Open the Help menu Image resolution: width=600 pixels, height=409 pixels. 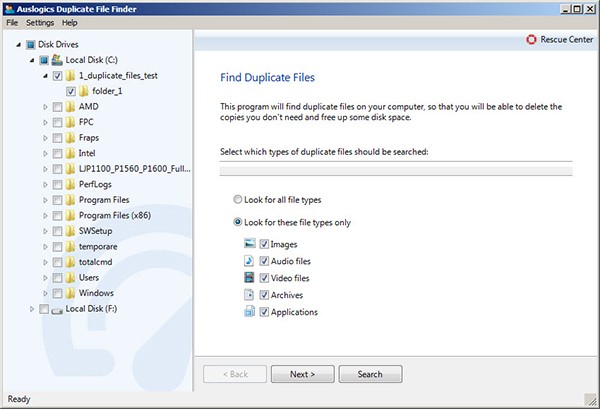69,22
